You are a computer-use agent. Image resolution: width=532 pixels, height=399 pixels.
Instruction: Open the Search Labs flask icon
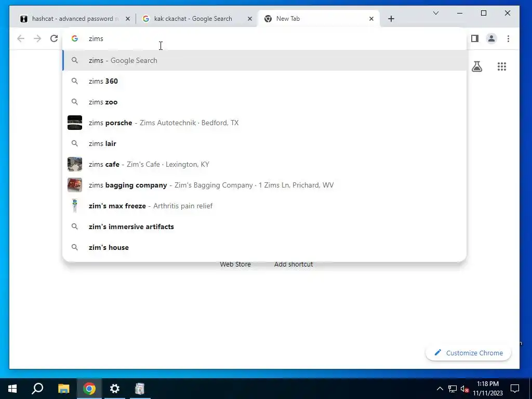click(477, 66)
